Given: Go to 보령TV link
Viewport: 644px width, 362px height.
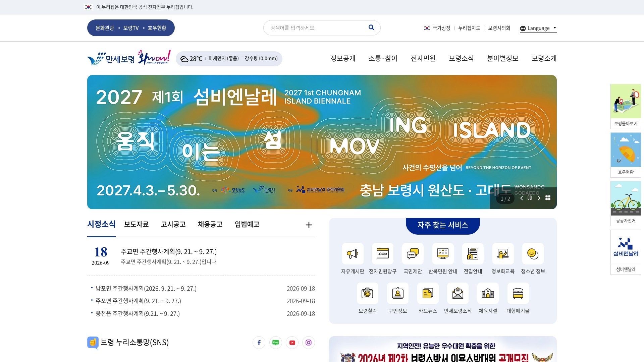Looking at the screenshot, I should [x=131, y=28].
